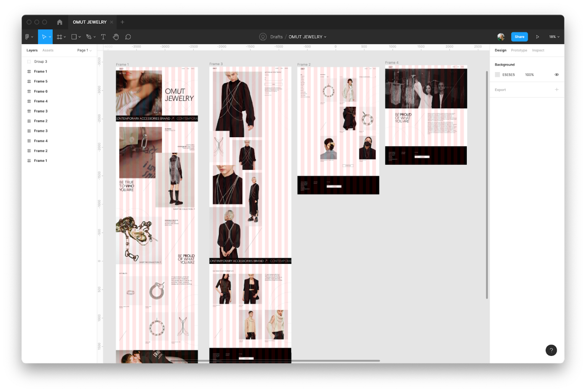This screenshot has height=392, width=586.
Task: Switch to the Assets tab
Action: coord(48,50)
